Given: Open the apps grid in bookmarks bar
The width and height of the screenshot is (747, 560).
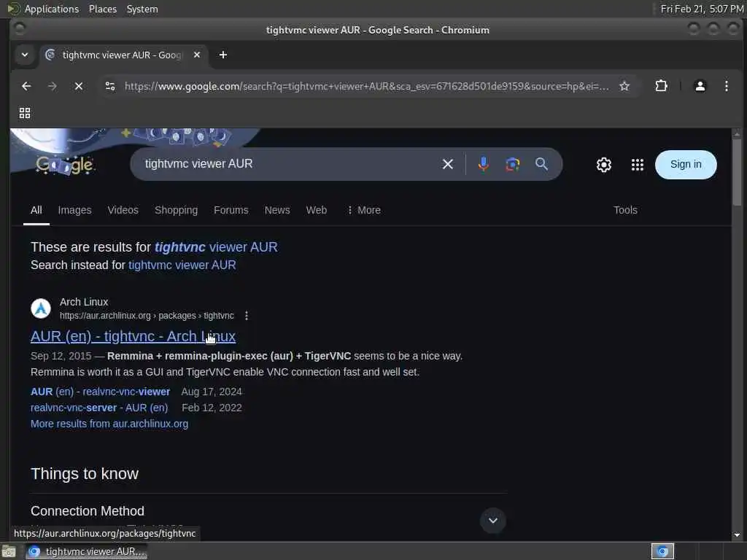Looking at the screenshot, I should (x=25, y=113).
